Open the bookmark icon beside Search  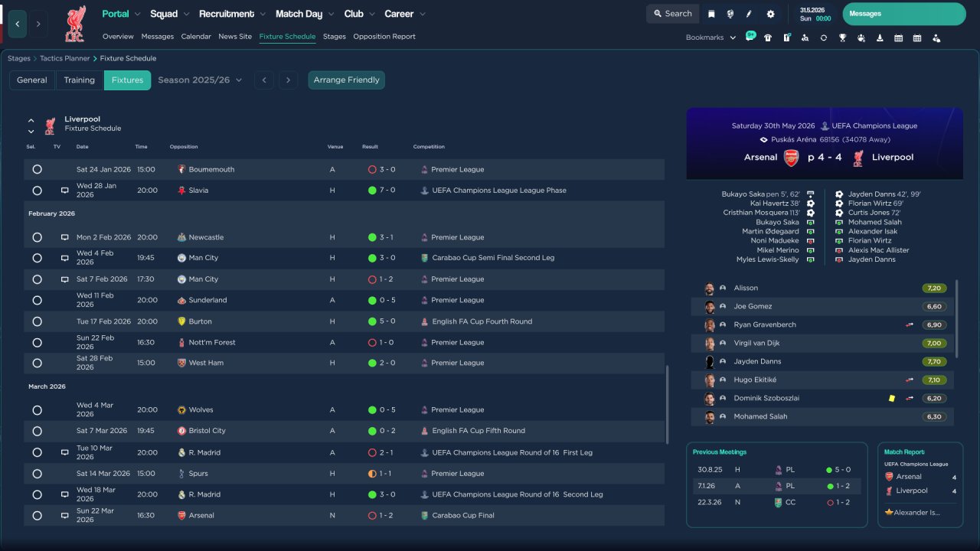click(x=711, y=14)
